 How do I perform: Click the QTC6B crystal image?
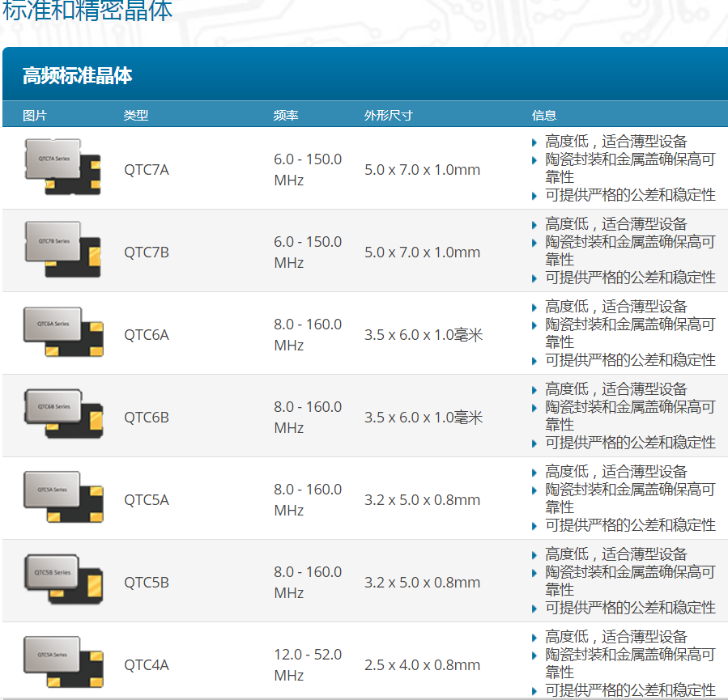pos(62,414)
